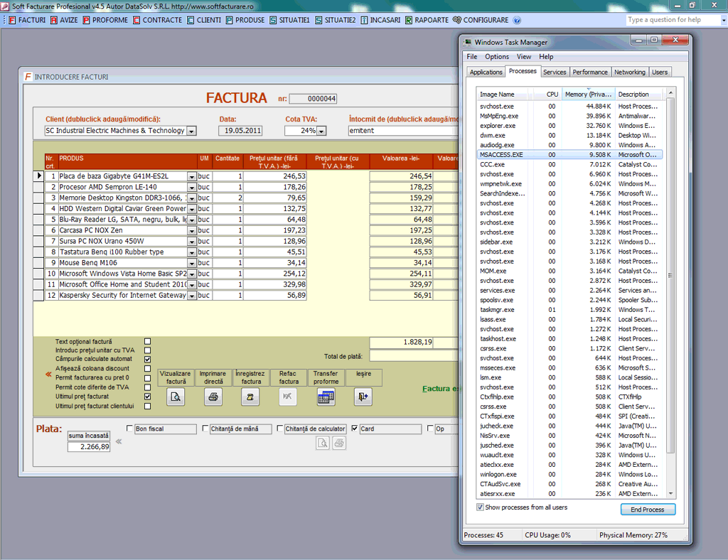Expand product dropdown for Placa de baza Gigabyte

pyautogui.click(x=191, y=177)
